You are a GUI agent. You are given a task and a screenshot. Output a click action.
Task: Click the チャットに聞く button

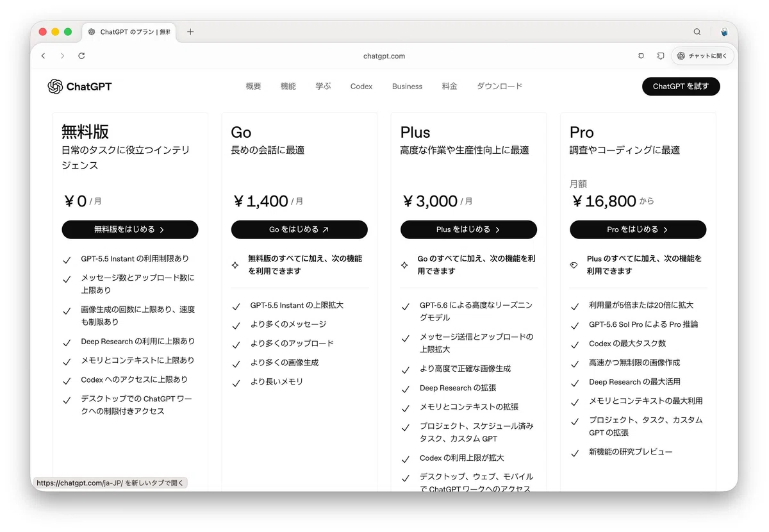pyautogui.click(x=702, y=56)
